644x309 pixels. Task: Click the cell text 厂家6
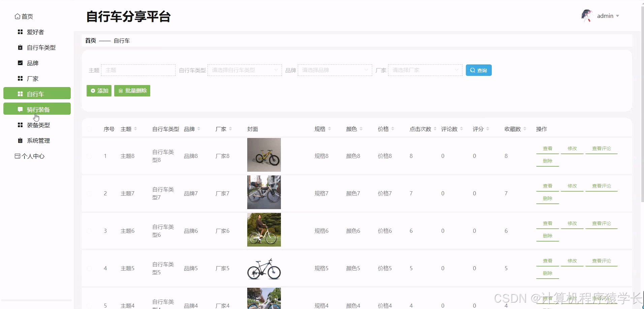[223, 231]
